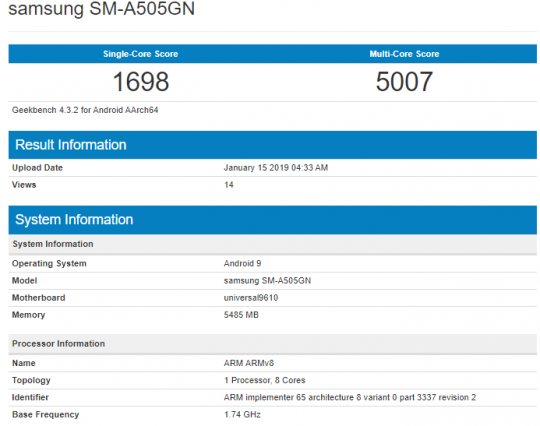Select the Multi-Core Score header
This screenshot has width=540, height=426.
pyautogui.click(x=404, y=54)
